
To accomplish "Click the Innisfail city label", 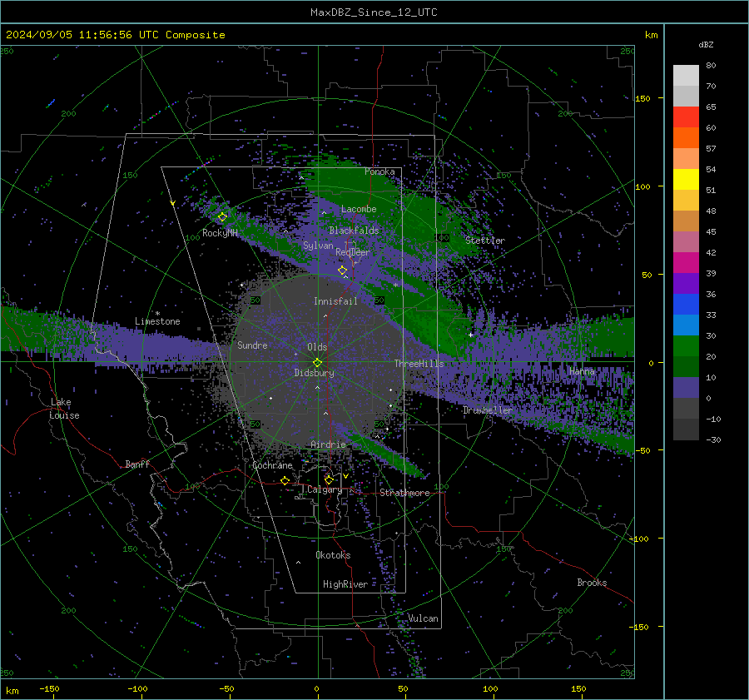I will (x=335, y=301).
